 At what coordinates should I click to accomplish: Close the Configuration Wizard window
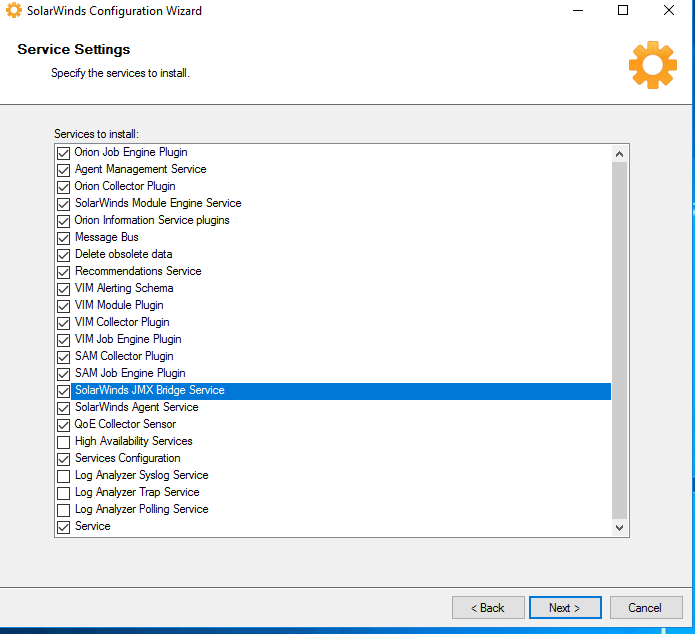[669, 10]
